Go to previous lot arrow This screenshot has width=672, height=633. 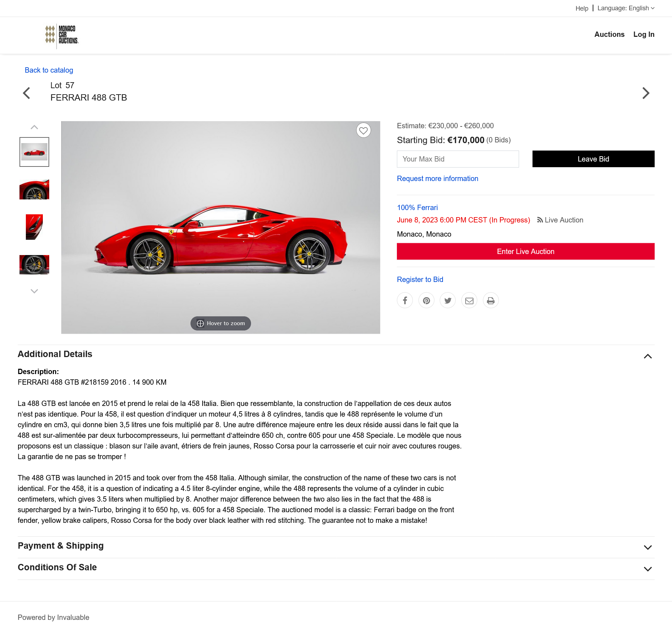(27, 93)
